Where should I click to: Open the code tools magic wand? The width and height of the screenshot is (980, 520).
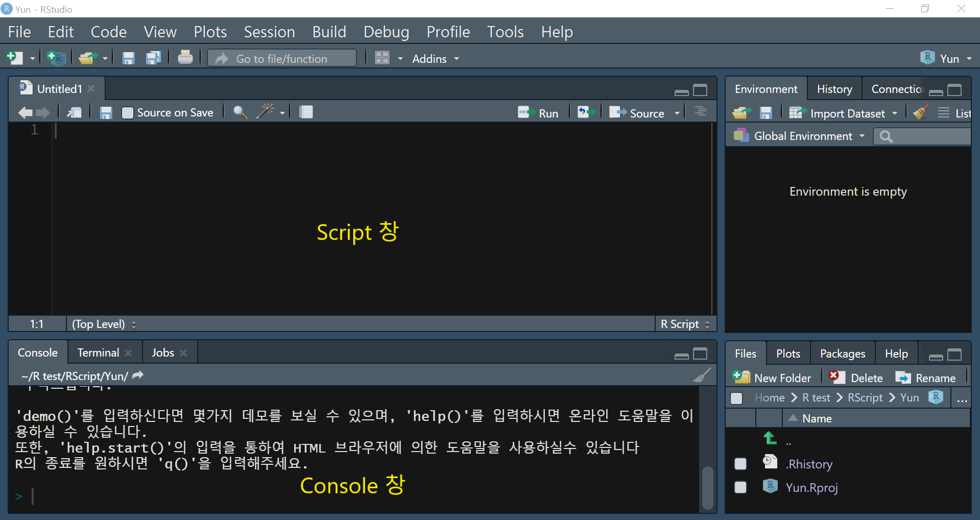pos(266,111)
